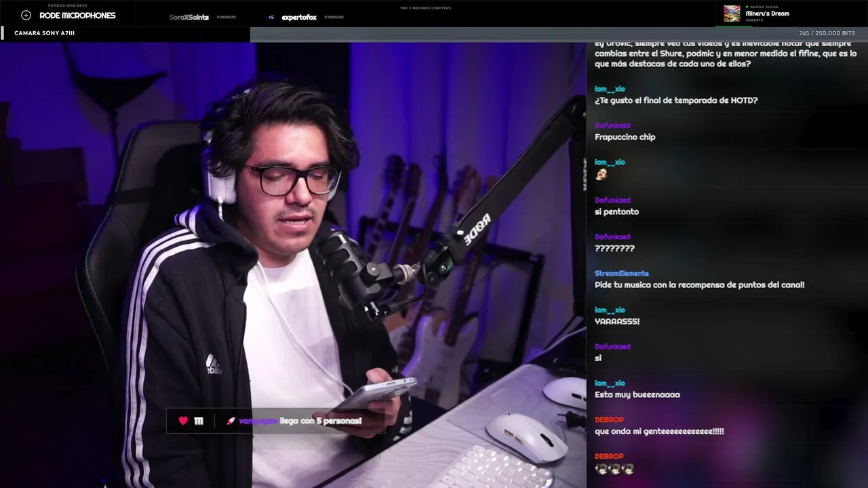Click the 'Esta muy bueeenaaaa' chat message
Image resolution: width=868 pixels, height=488 pixels.
click(x=637, y=394)
